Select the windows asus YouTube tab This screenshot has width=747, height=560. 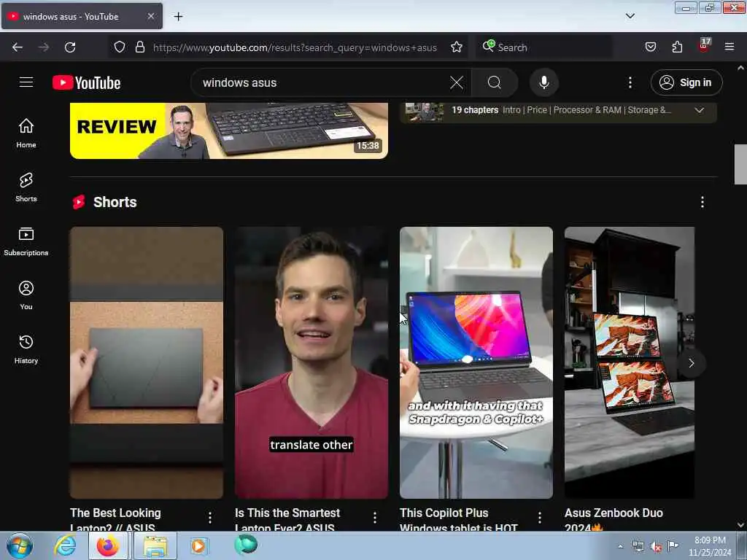point(82,16)
